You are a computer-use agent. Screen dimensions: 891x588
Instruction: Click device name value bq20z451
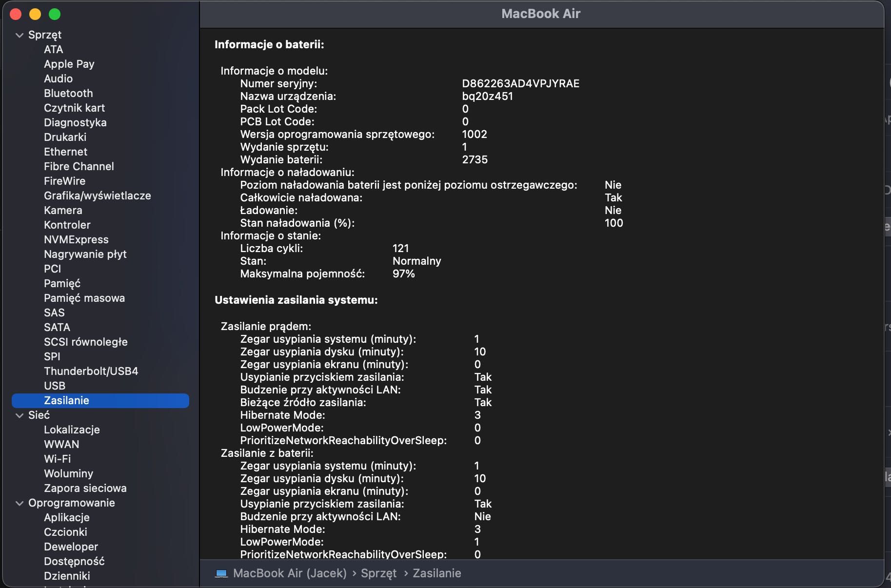click(487, 96)
